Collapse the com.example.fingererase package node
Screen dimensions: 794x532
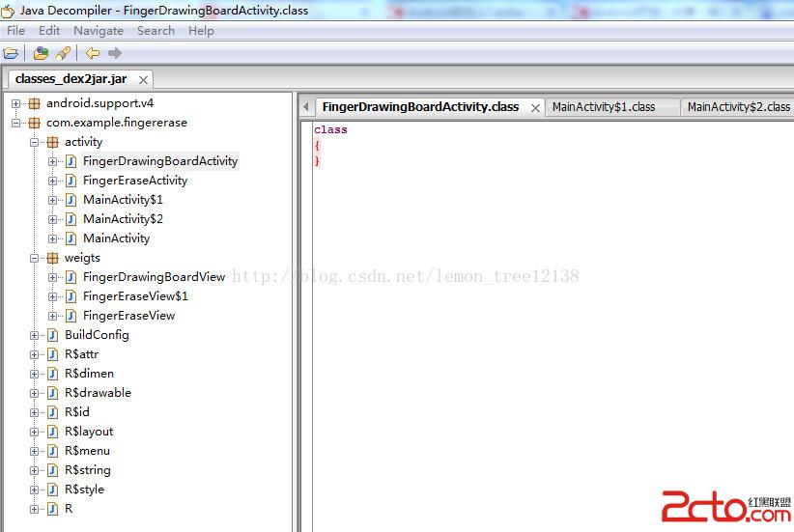[15, 123]
